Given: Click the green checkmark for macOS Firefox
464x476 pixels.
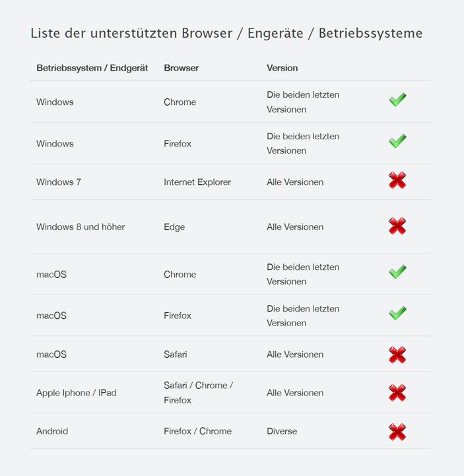Looking at the screenshot, I should point(397,314).
